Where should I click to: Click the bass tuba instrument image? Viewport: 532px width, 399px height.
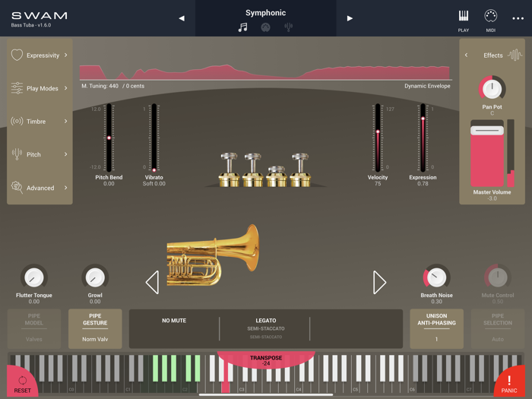[x=213, y=255]
